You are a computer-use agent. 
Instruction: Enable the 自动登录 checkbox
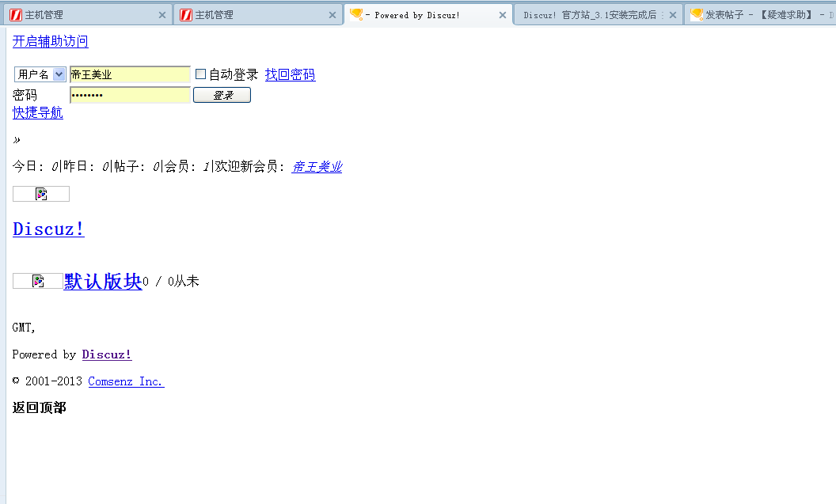tap(200, 74)
